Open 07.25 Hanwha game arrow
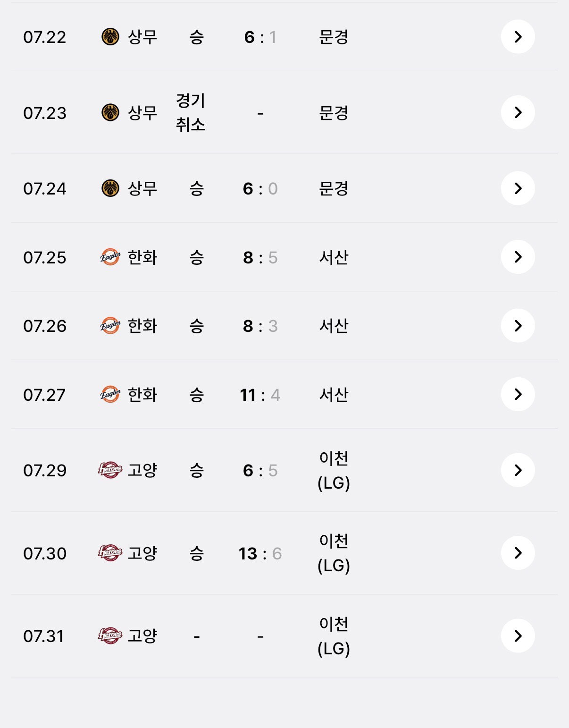 (x=518, y=257)
